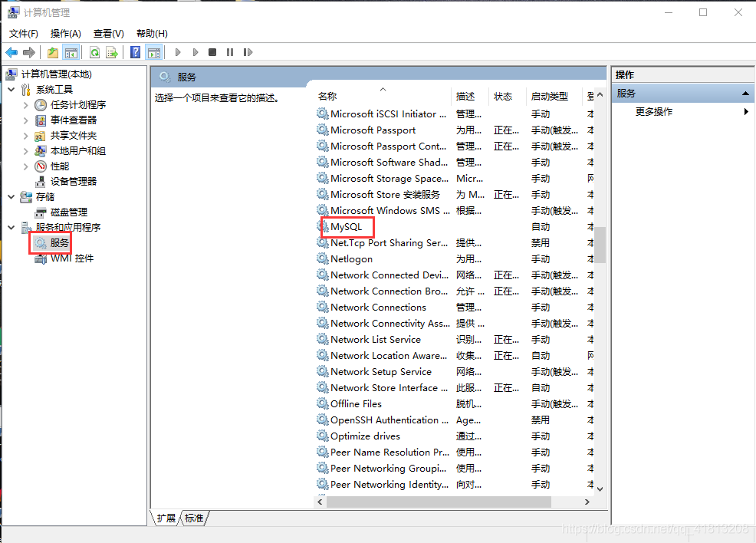
Task: Expand the 事件查看器 node
Action: 26,120
